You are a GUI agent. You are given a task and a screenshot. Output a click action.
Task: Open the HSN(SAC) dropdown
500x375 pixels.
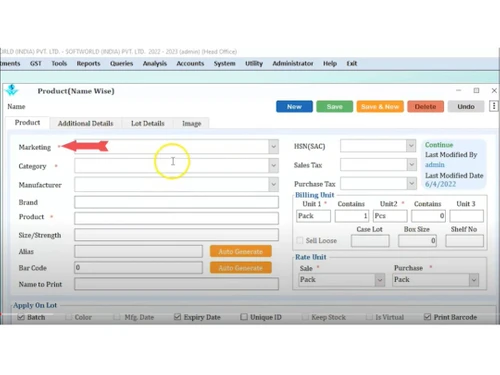[x=411, y=146]
